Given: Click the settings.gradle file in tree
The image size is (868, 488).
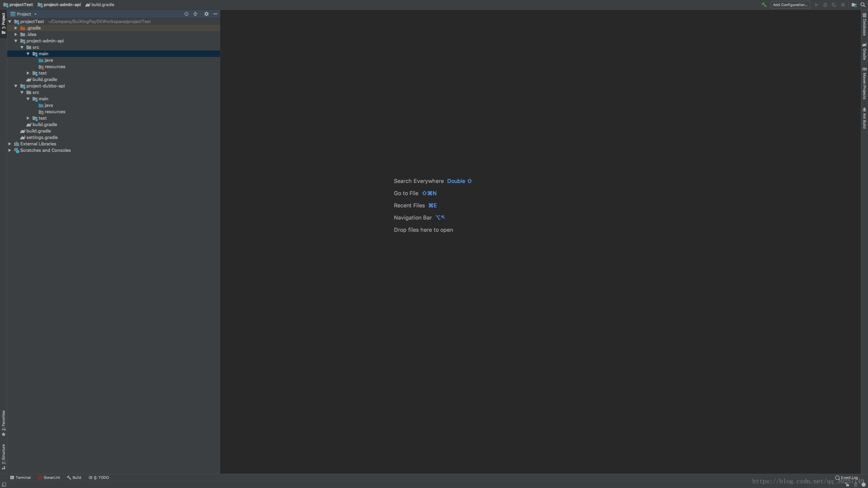Looking at the screenshot, I should (42, 137).
